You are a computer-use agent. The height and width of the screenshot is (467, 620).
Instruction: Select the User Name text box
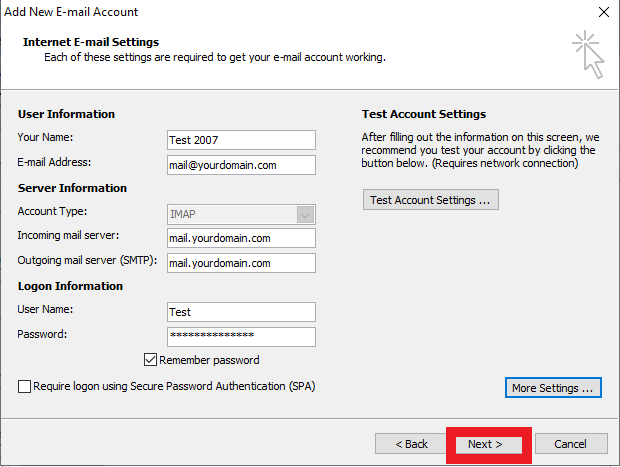pos(241,312)
